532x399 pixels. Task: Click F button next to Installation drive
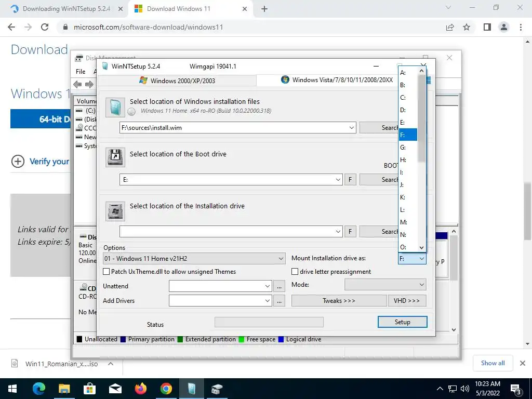click(350, 232)
